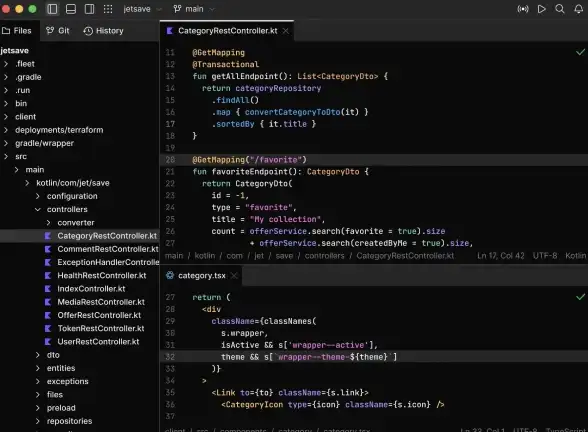Open notifications bell icon
Viewport: 588px width, 432px height.
(x=579, y=9)
